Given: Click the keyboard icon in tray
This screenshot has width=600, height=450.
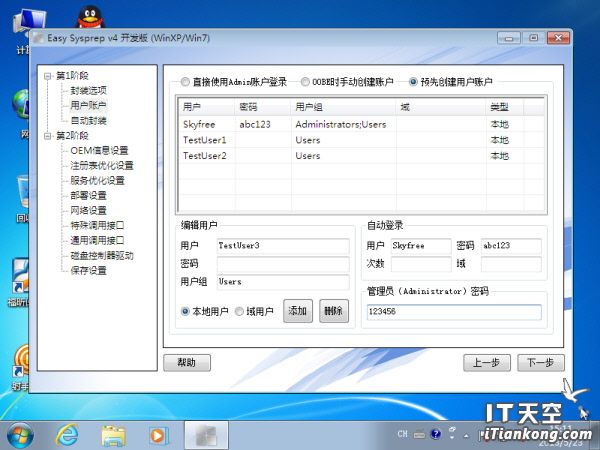Looking at the screenshot, I should coord(419,435).
